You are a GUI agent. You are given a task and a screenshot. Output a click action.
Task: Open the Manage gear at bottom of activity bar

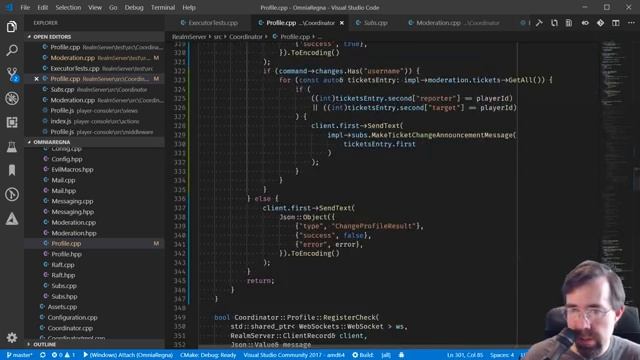[12, 338]
